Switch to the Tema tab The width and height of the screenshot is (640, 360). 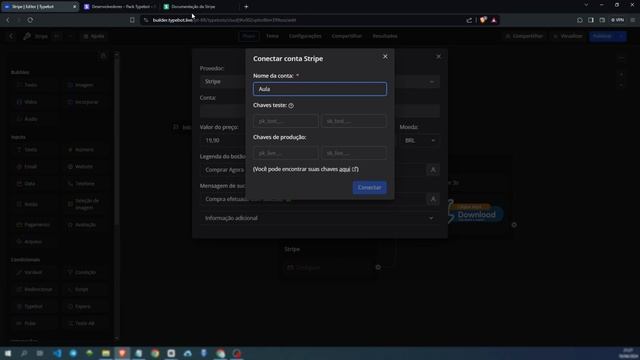(x=272, y=36)
